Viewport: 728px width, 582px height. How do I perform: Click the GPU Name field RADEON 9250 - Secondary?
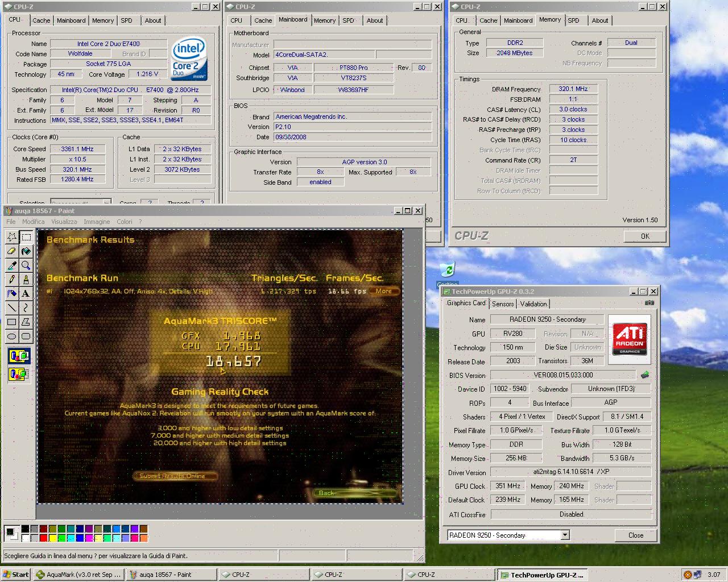[547, 319]
